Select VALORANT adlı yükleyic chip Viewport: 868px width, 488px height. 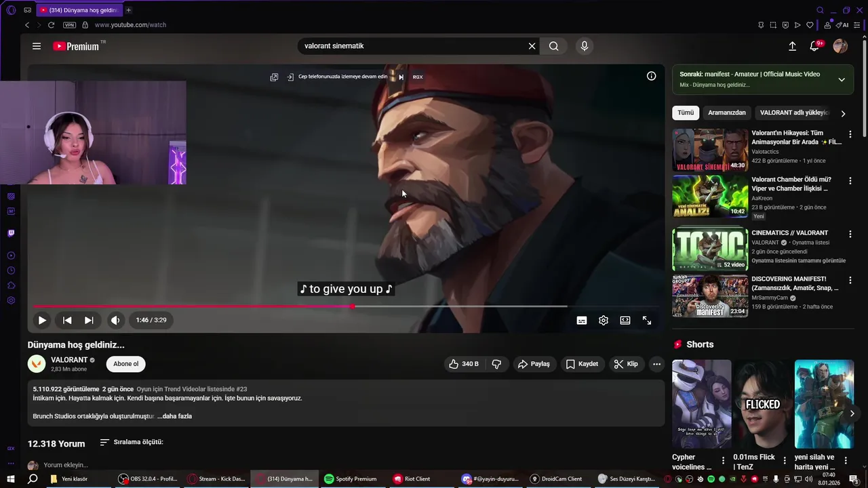click(x=794, y=113)
